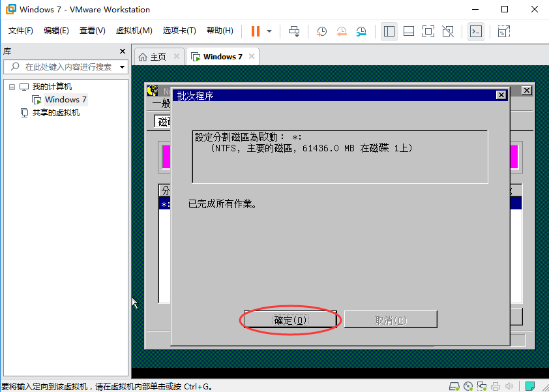Click the NTFS 61436.0 MB partition detail line

click(312, 148)
